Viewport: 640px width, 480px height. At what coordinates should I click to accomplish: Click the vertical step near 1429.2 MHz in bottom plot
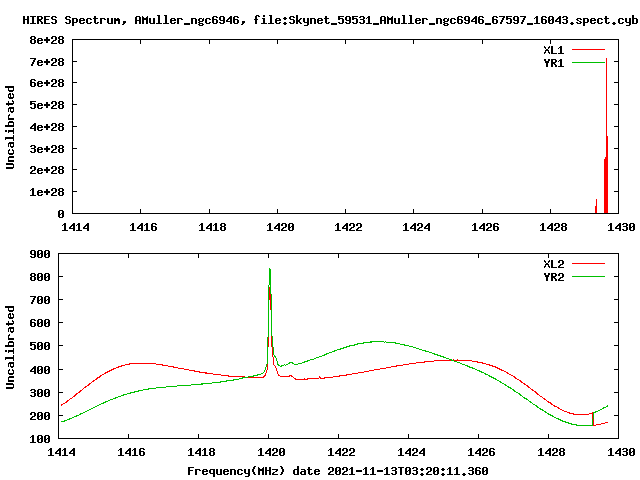[593, 419]
